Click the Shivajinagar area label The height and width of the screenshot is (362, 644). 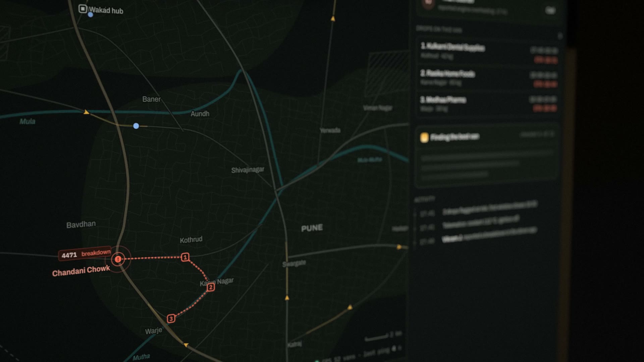click(x=248, y=170)
